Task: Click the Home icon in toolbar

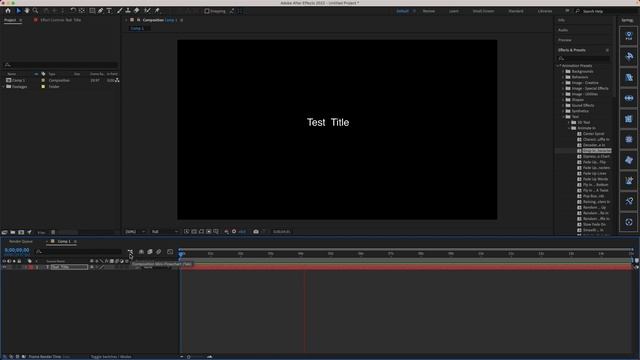Action: [8, 11]
